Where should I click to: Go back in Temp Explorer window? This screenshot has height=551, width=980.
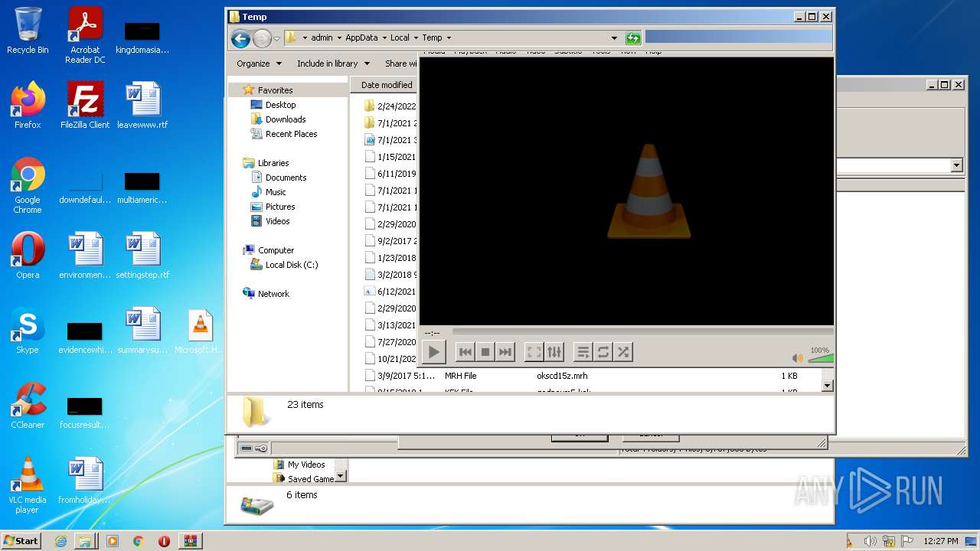click(240, 37)
